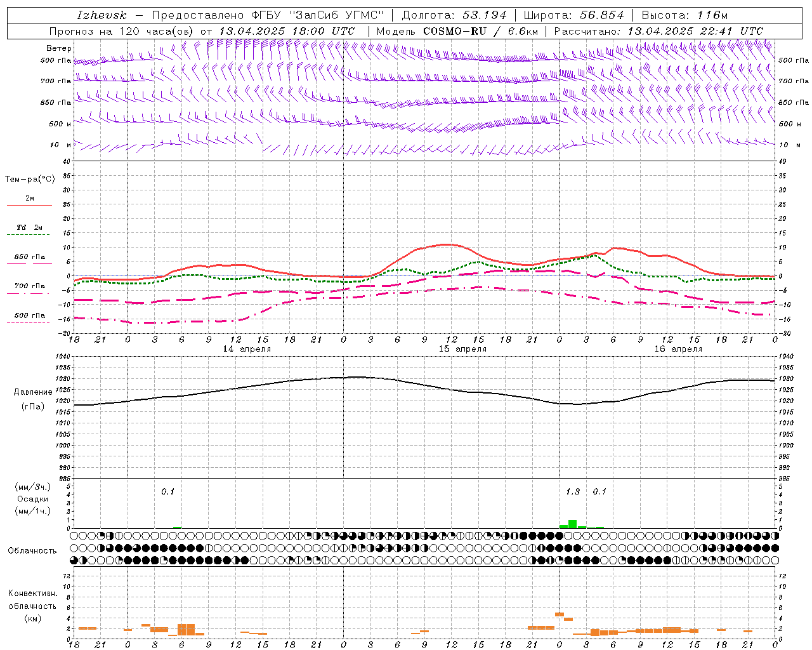Click the "500 гПа" temperature legend entry
Viewport: 812px width, 650px height.
coord(30,315)
